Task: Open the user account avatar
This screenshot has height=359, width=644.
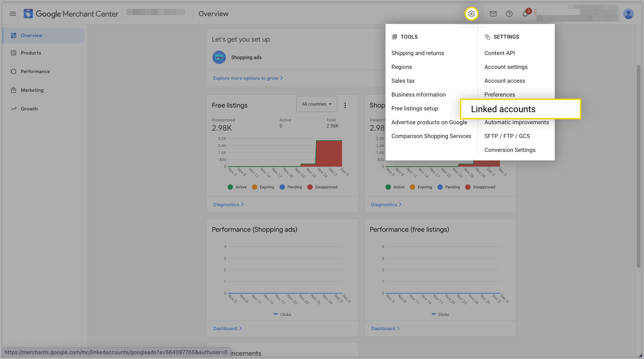Action: pos(628,14)
